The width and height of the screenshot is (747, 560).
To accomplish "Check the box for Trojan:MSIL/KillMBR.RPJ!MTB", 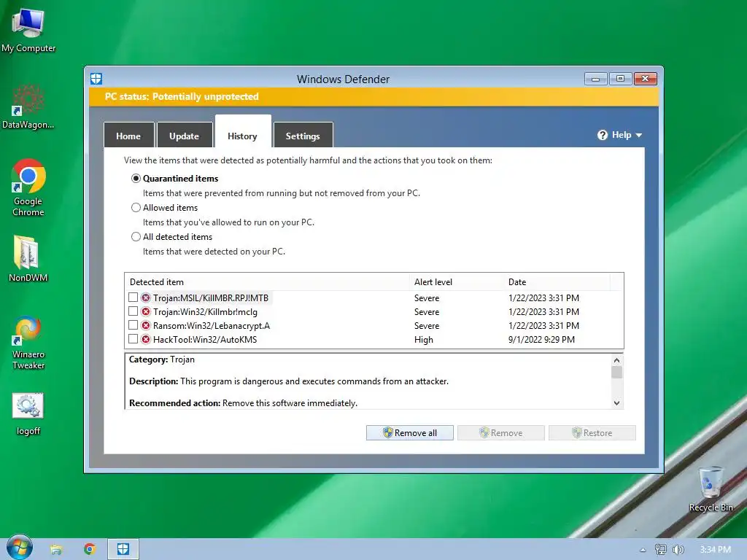I will (x=133, y=297).
